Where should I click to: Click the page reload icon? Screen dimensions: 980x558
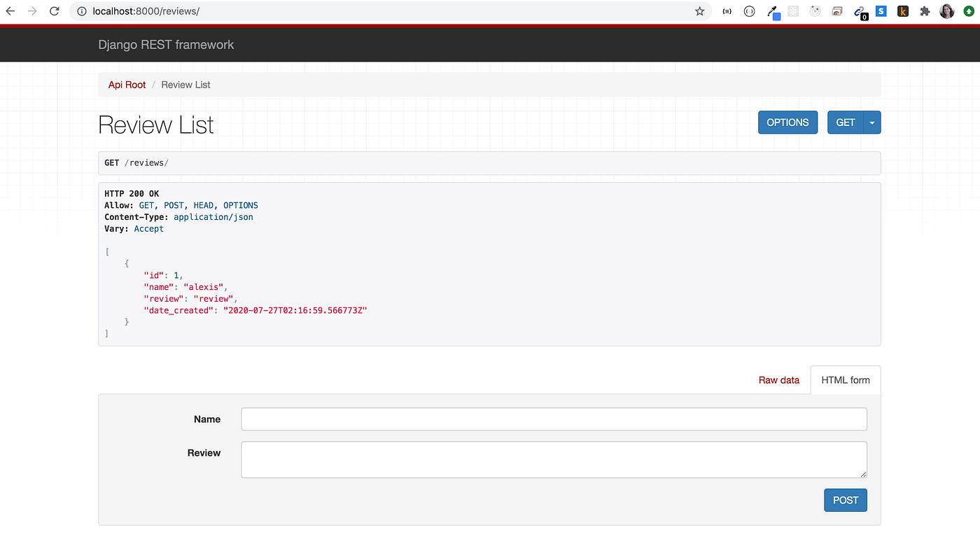[x=54, y=11]
